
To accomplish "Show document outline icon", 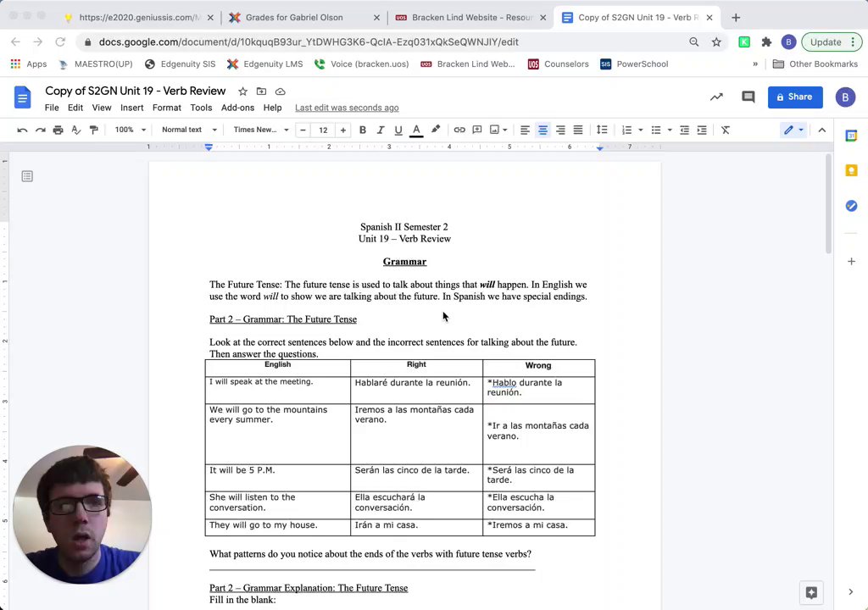I will pos(27,176).
